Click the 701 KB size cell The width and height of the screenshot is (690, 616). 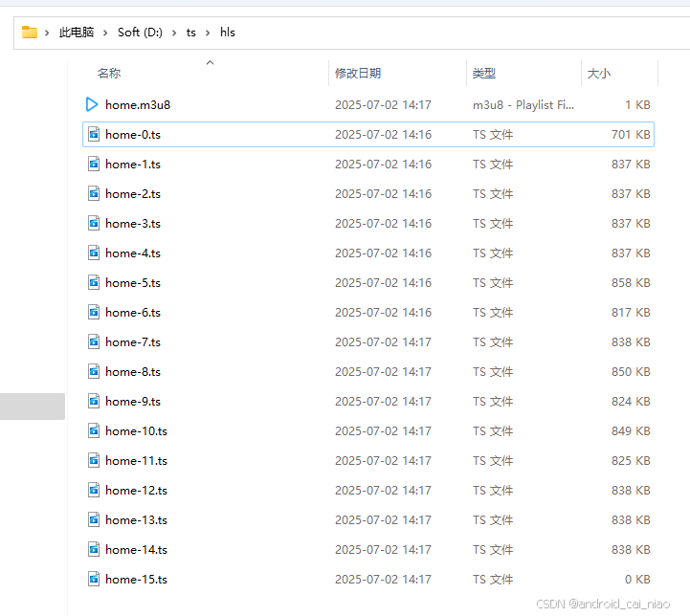(x=631, y=134)
